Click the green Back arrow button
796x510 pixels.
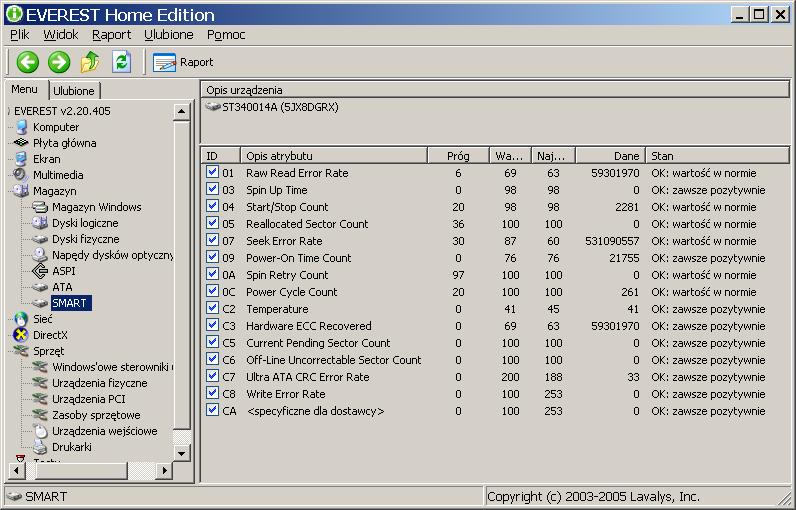click(28, 62)
